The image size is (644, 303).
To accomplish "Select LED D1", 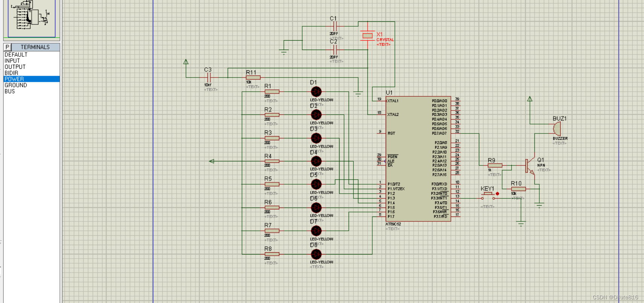I will [316, 92].
